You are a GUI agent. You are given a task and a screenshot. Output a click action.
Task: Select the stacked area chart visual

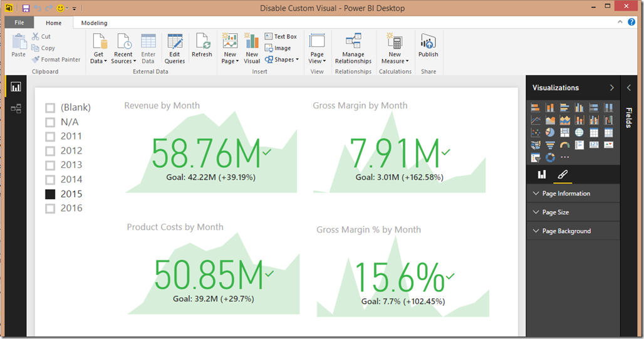(x=564, y=120)
